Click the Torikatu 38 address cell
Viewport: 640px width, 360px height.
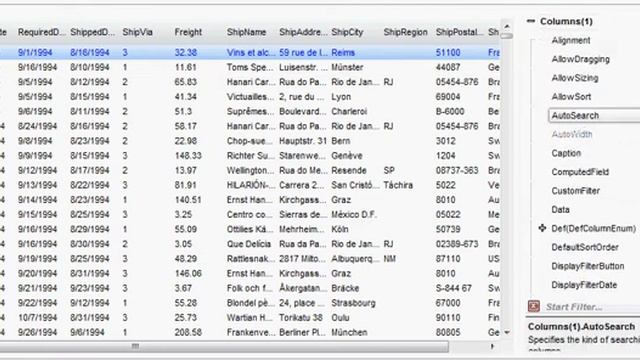point(301,318)
